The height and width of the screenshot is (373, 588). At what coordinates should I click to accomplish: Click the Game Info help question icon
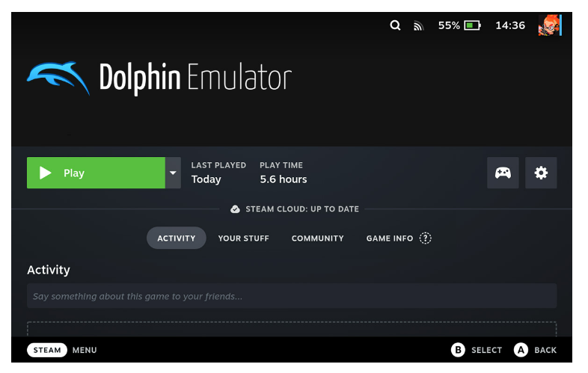click(425, 238)
